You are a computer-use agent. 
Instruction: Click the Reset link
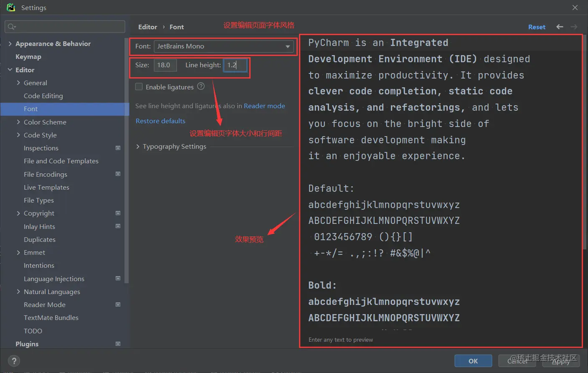[x=537, y=27]
